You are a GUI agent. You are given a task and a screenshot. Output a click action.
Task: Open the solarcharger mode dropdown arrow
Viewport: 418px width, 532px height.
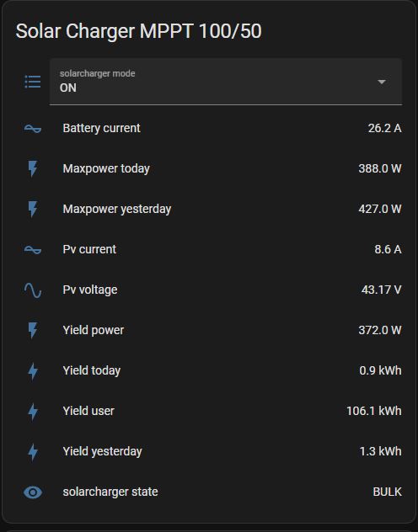(x=382, y=82)
